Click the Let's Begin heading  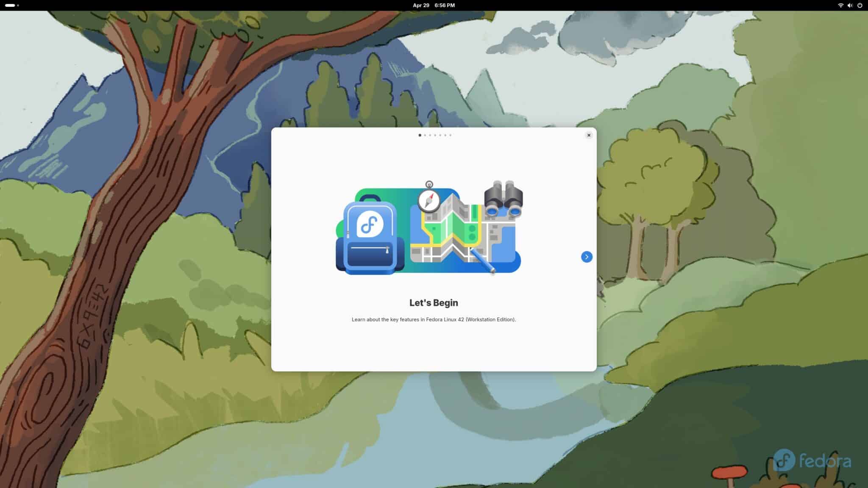434,302
